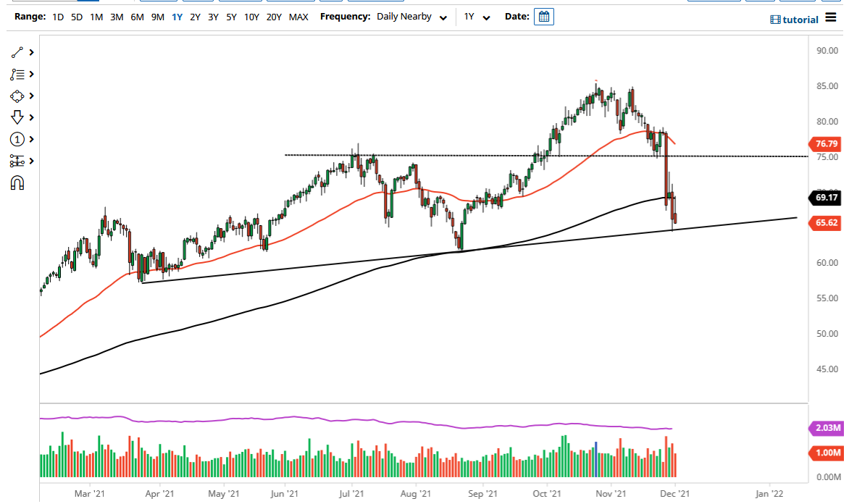Switch range to MAX
The image size is (849, 504).
298,17
